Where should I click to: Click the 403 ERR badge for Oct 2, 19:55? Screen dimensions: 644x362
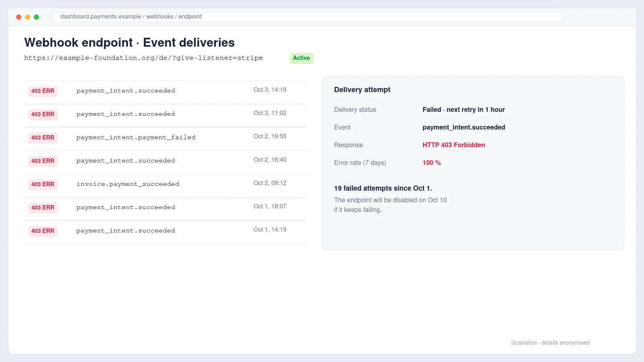coord(43,138)
